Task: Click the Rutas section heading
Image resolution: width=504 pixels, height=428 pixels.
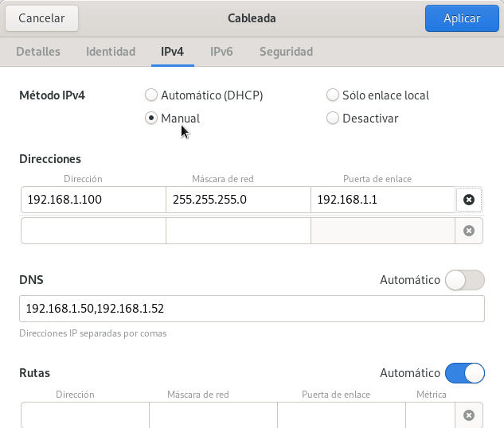Action: [x=35, y=373]
